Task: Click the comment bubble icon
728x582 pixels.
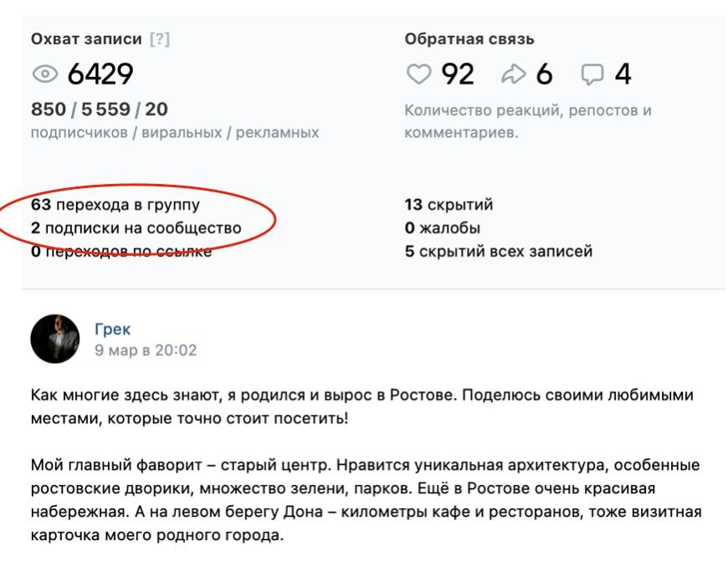Action: [x=592, y=75]
